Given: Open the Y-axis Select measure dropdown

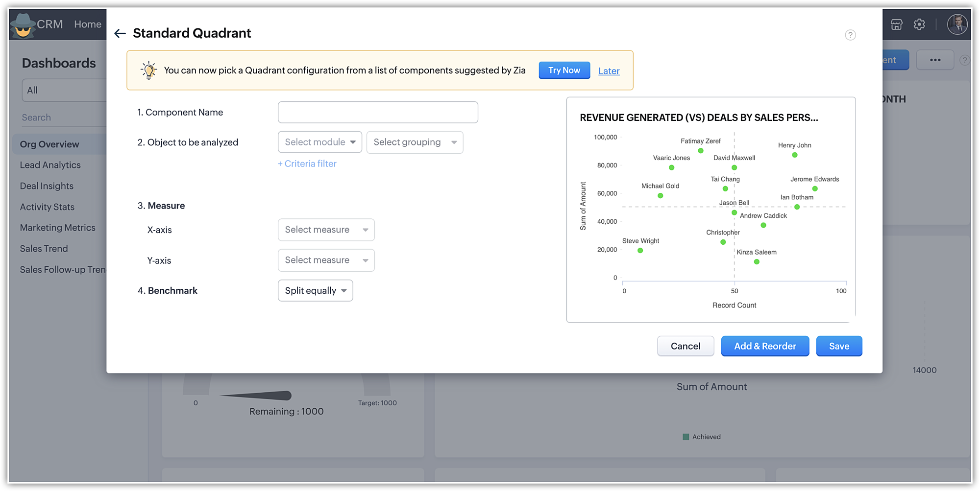Looking at the screenshot, I should pos(326,260).
